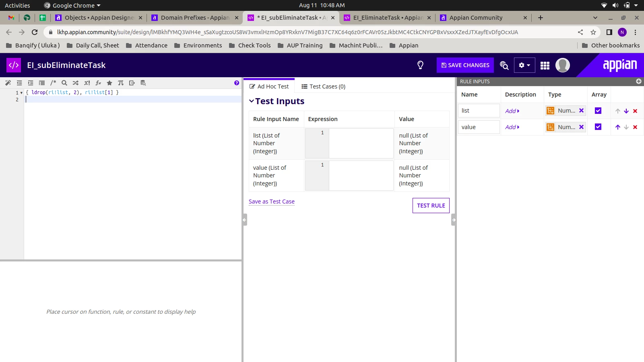Open the settings gear dropdown
Screen dimensions: 644x362
(524, 65)
